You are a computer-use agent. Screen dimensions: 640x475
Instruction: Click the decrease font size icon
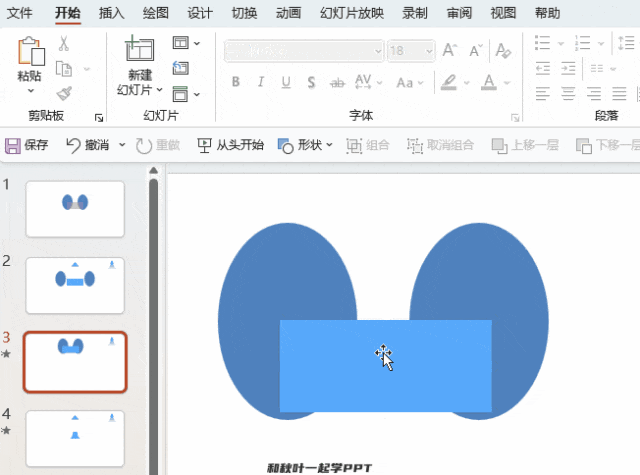tap(476, 51)
